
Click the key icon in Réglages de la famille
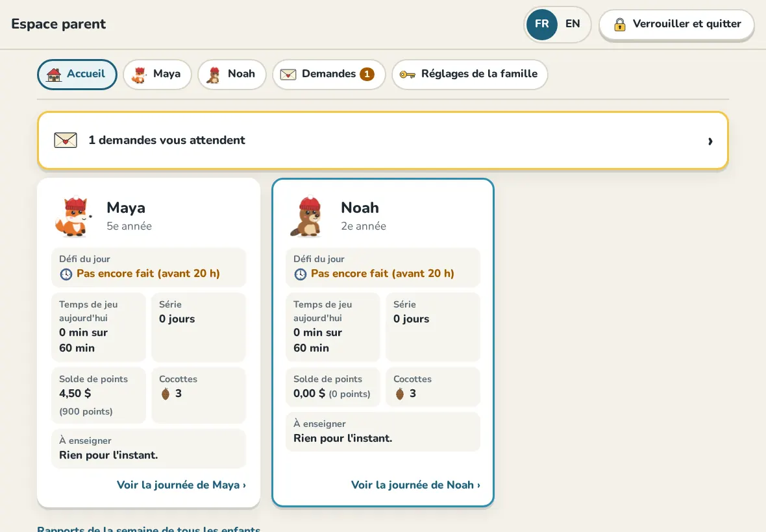[x=408, y=74]
